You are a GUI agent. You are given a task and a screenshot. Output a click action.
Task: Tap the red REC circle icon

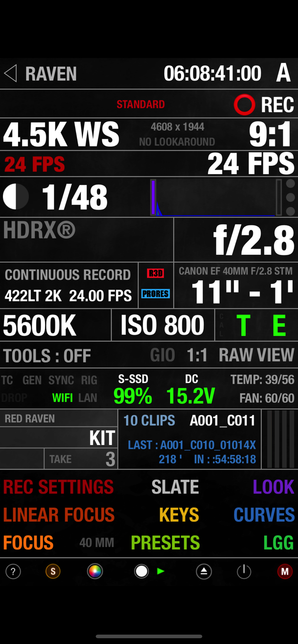pyautogui.click(x=244, y=105)
